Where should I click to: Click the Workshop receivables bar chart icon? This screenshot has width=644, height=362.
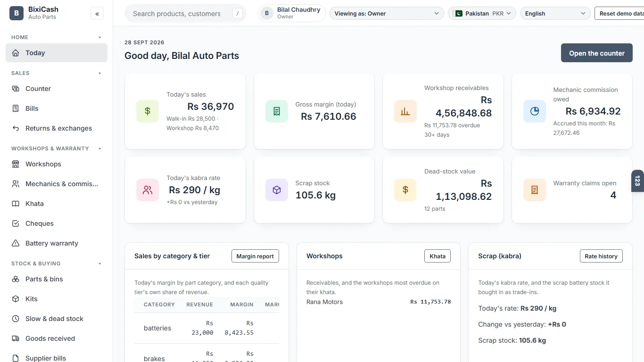pos(405,111)
